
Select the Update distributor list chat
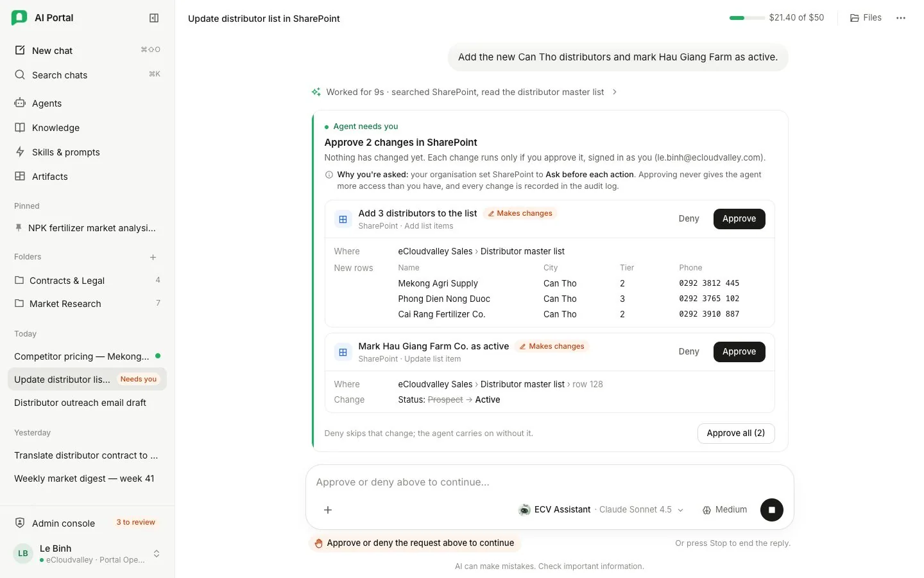pyautogui.click(x=87, y=379)
